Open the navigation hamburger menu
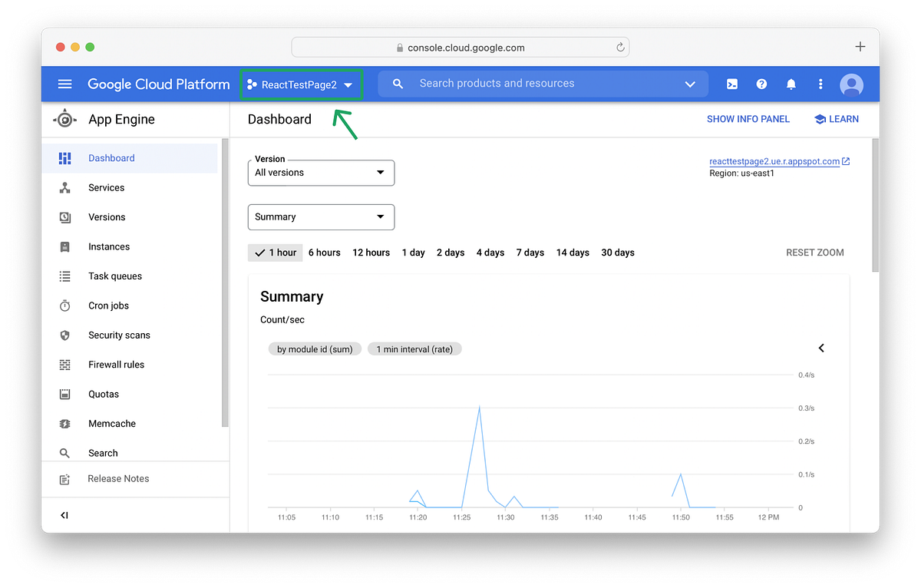921x588 pixels. coord(65,84)
